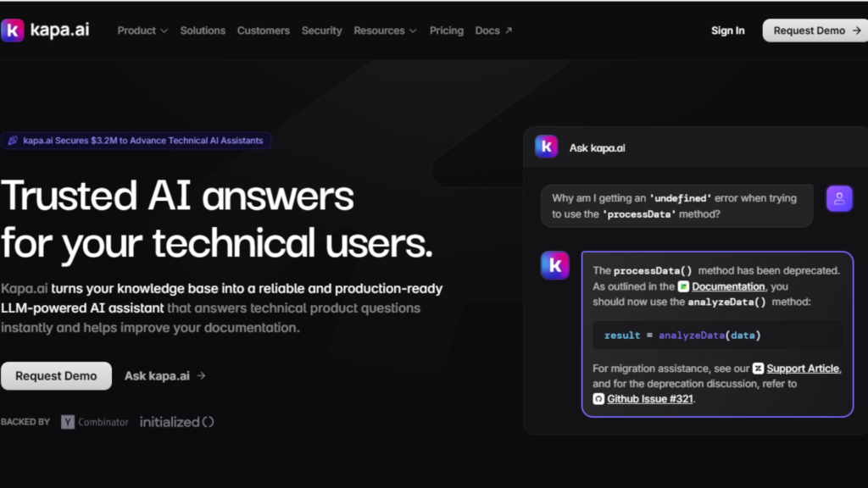
Task: View the Pricing page
Action: pos(446,30)
